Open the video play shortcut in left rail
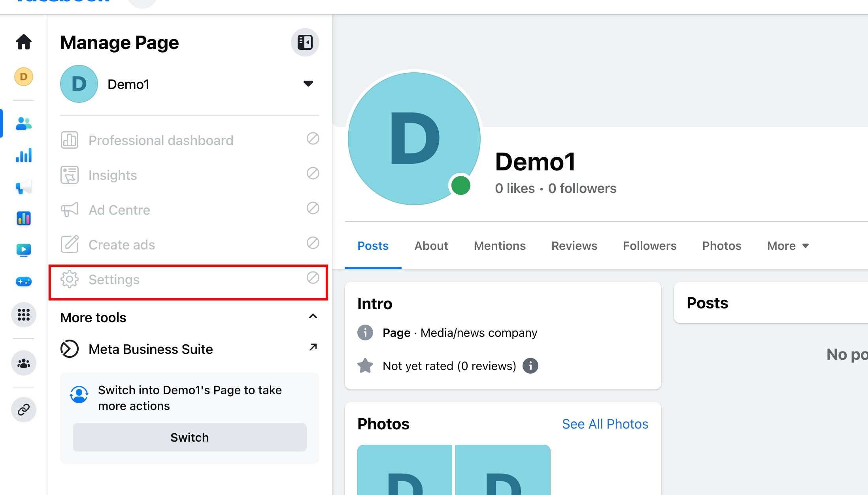 click(24, 250)
